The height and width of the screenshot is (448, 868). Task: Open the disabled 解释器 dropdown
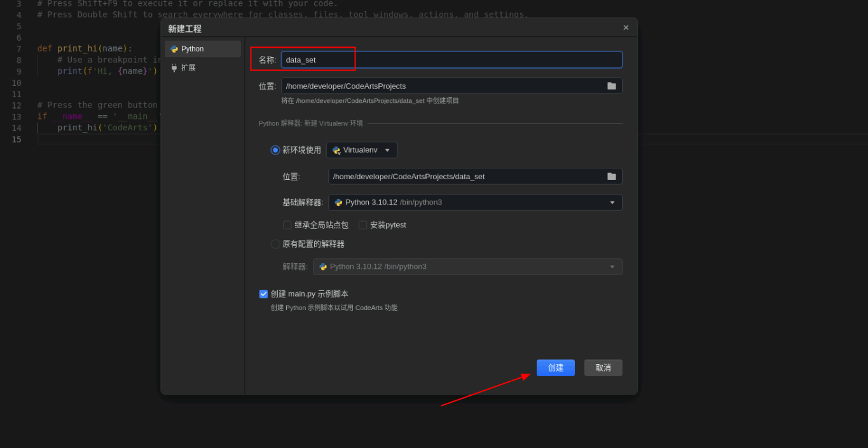click(x=467, y=266)
